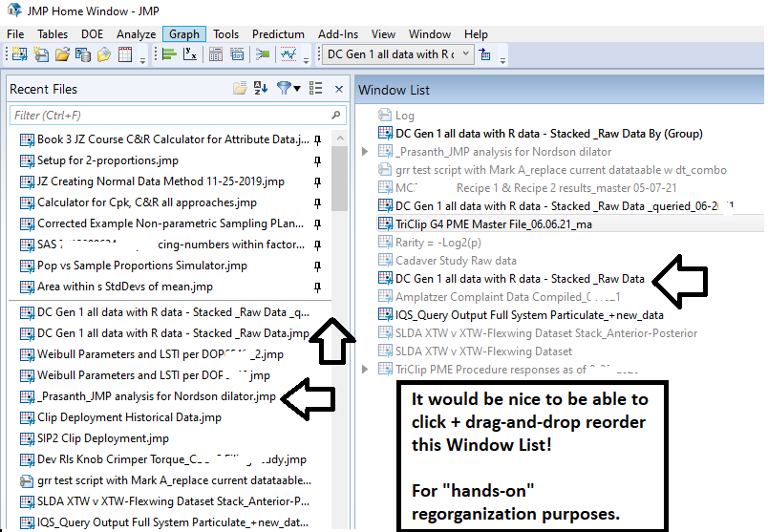The width and height of the screenshot is (768, 532).
Task: Click the Recent Files open folder icon
Action: (x=240, y=89)
